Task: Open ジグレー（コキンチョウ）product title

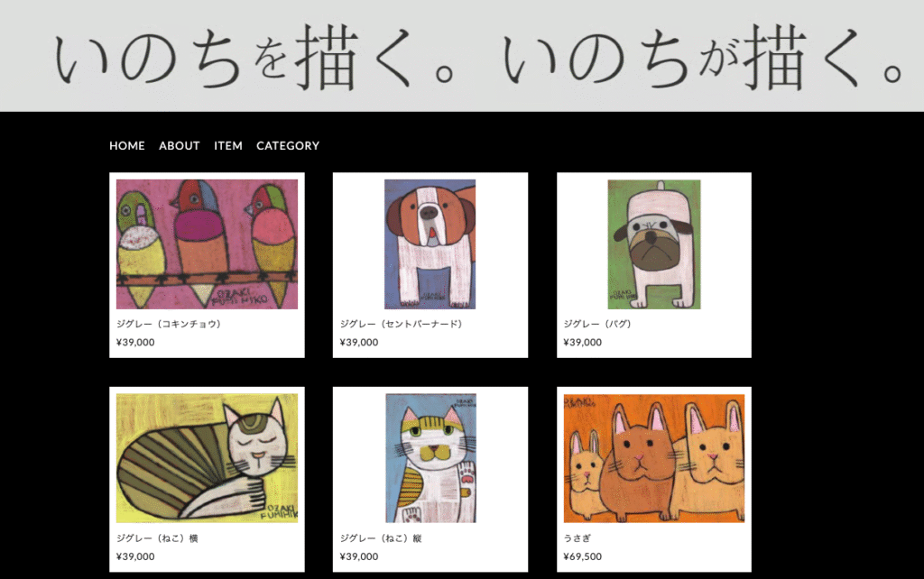Action: (169, 324)
